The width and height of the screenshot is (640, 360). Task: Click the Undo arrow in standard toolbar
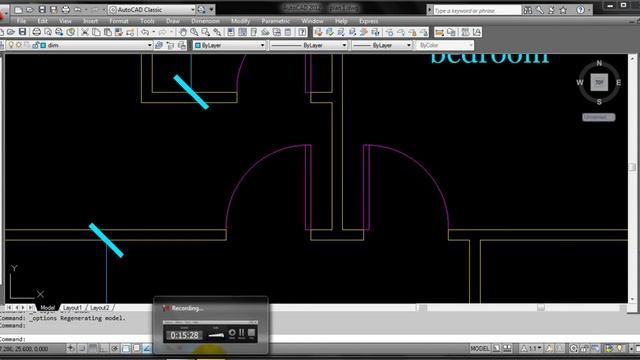click(x=145, y=32)
